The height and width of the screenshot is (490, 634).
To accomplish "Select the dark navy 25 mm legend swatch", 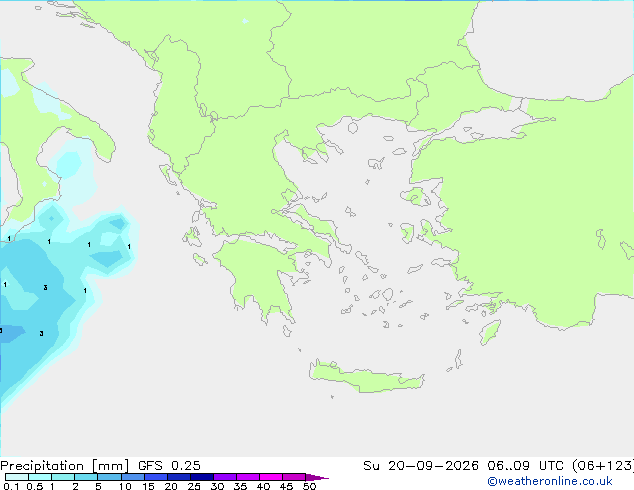I will [x=202, y=477].
